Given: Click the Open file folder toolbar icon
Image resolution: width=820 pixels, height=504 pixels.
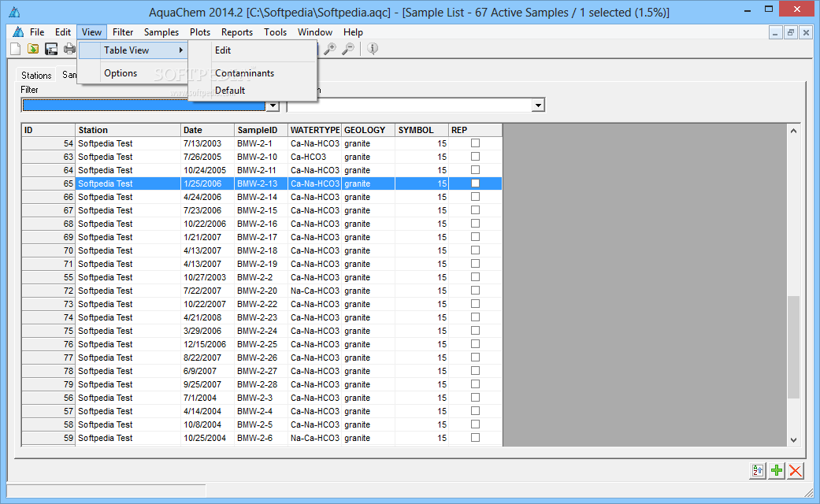Looking at the screenshot, I should click(x=33, y=49).
